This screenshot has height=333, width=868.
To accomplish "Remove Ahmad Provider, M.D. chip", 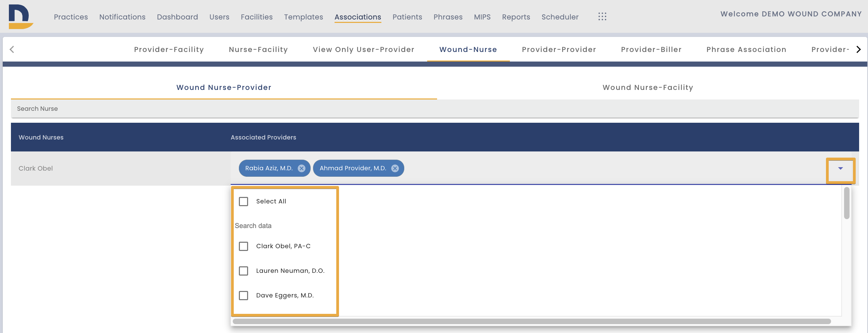I will tap(395, 168).
